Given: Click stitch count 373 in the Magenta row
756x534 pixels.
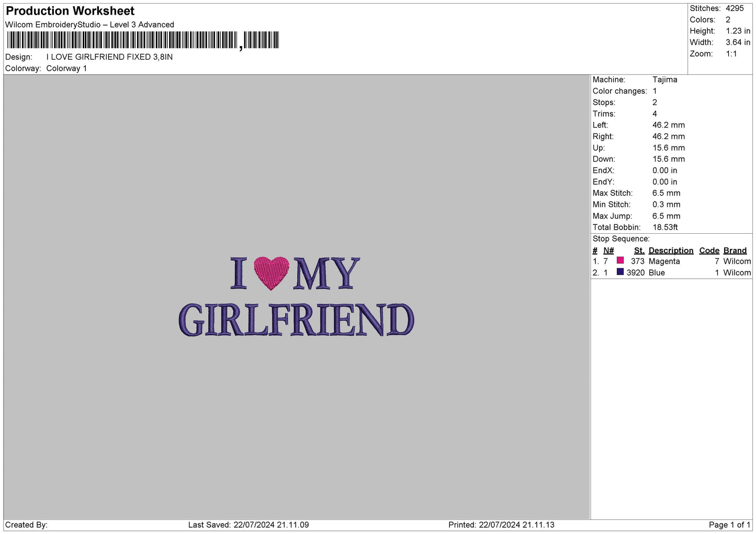Looking at the screenshot, I should click(x=638, y=262).
